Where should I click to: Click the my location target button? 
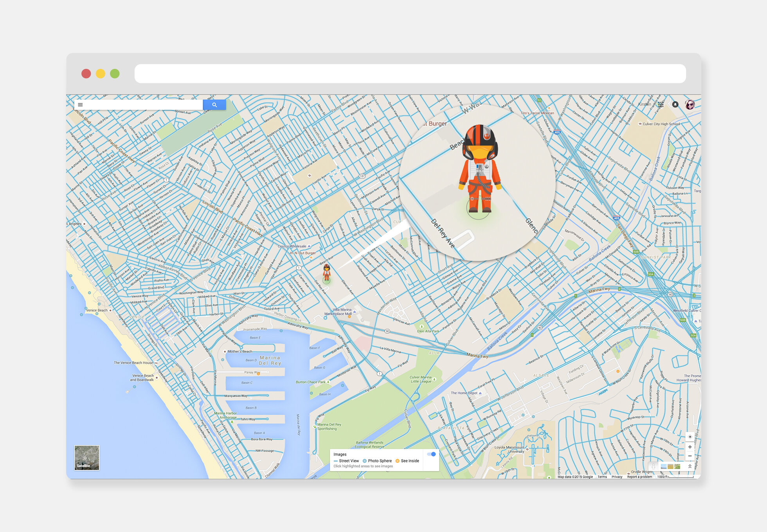tap(690, 437)
